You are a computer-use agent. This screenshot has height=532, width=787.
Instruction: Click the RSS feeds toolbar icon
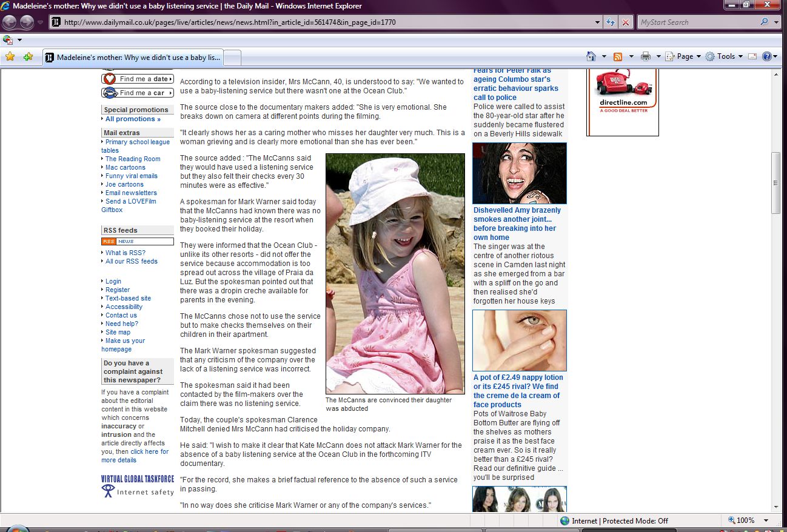[x=618, y=56]
